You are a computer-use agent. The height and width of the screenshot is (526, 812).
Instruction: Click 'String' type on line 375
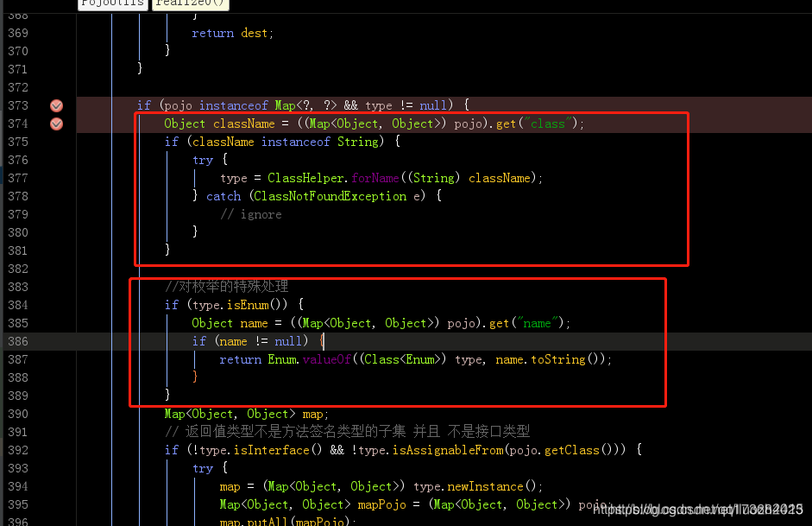[358, 142]
